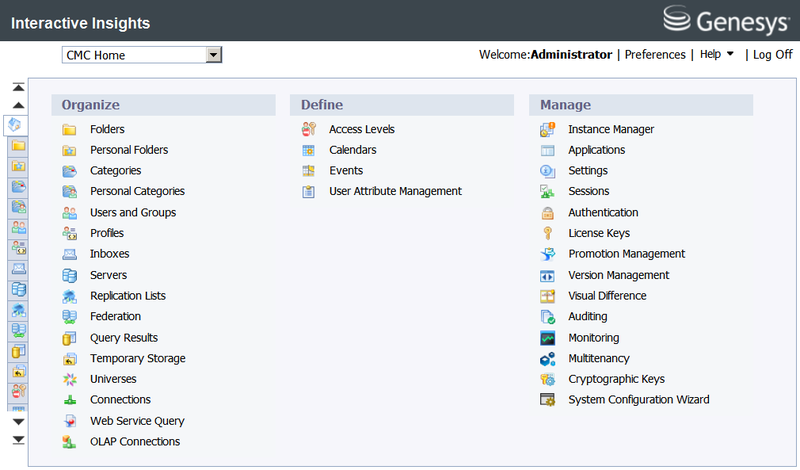The width and height of the screenshot is (800, 470).
Task: Click the Inboxes icon
Action: point(69,254)
